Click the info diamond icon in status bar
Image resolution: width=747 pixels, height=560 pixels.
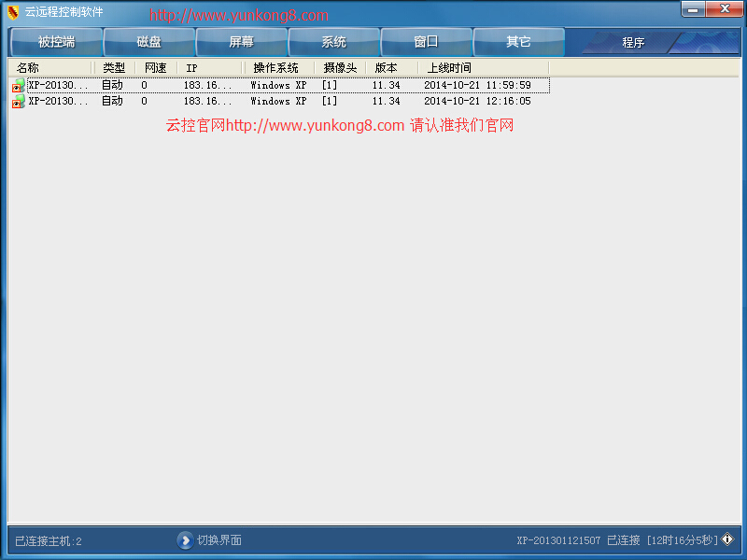(x=727, y=539)
